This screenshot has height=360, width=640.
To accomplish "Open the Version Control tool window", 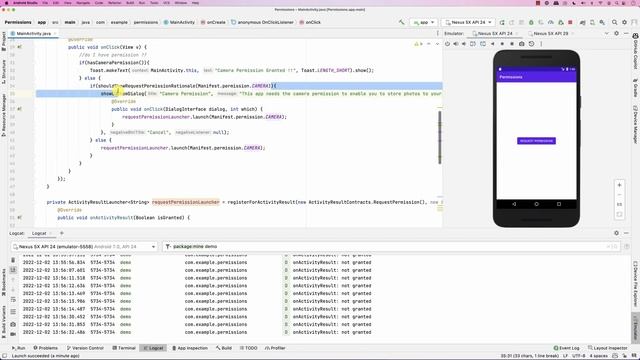I will click(x=85, y=348).
